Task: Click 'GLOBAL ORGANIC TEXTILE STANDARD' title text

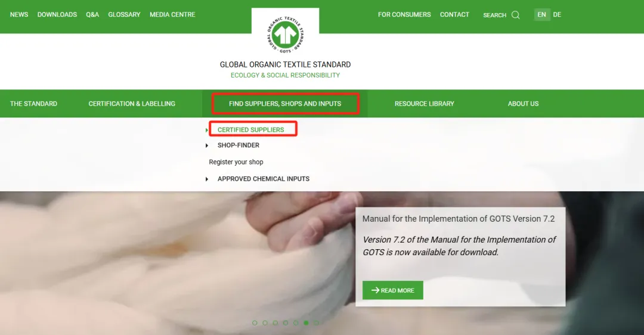Action: (x=285, y=64)
